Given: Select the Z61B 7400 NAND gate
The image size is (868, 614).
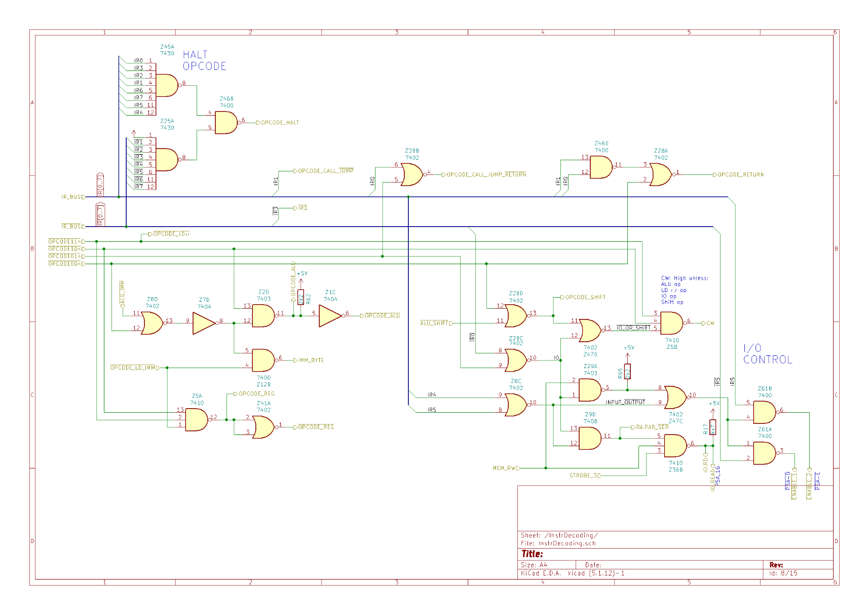Looking at the screenshot, I should click(764, 412).
